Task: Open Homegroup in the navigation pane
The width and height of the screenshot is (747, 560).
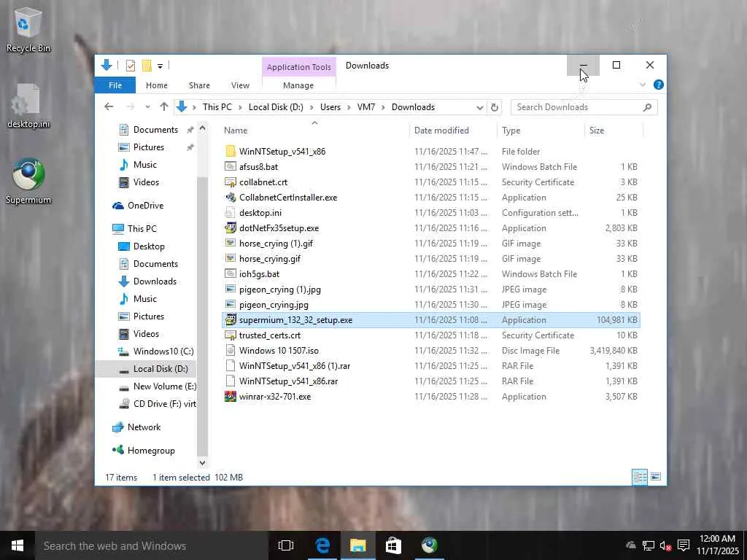Action: (x=151, y=451)
